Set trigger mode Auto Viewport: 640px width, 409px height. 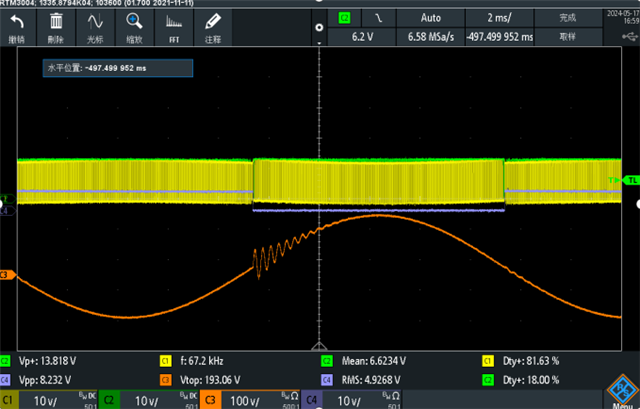[431, 18]
